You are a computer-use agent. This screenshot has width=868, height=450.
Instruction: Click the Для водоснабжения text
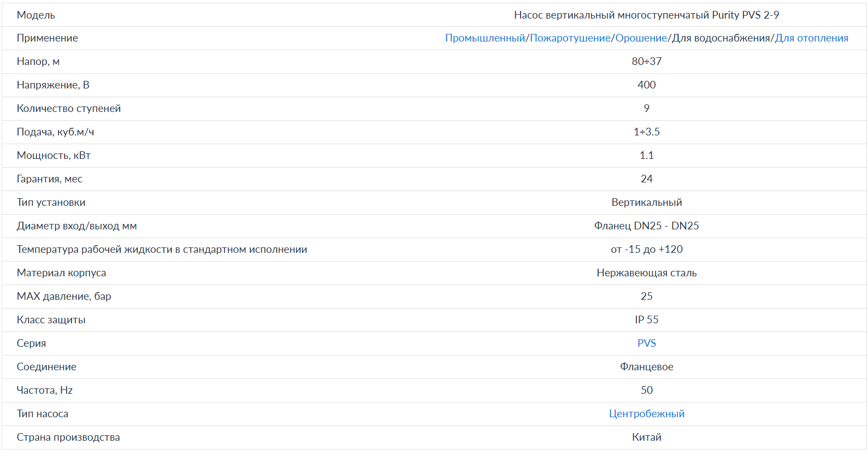(721, 38)
